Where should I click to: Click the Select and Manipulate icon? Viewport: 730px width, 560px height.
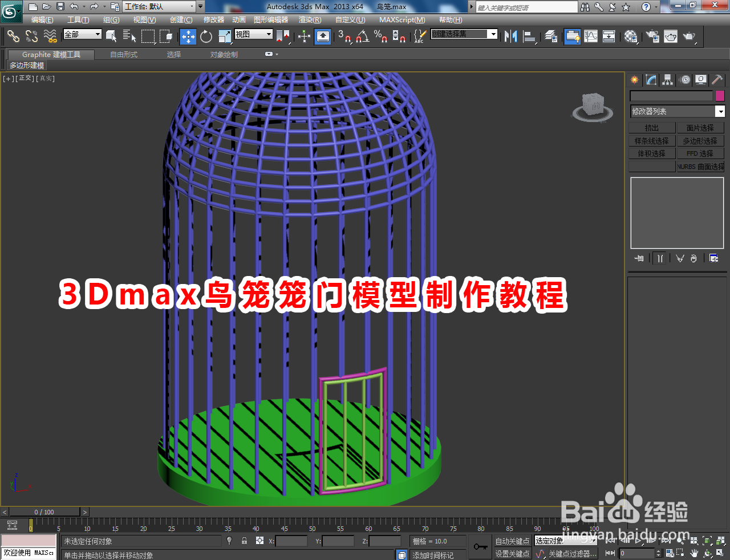click(x=304, y=36)
